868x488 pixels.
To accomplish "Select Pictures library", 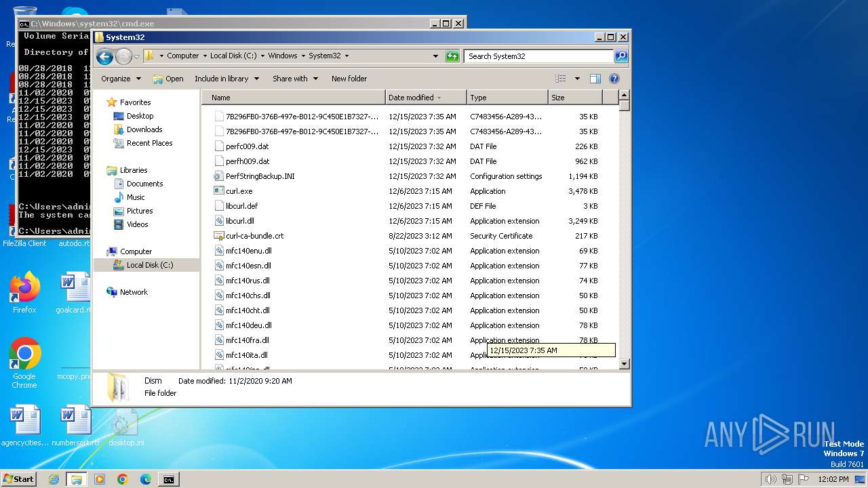I will click(140, 211).
